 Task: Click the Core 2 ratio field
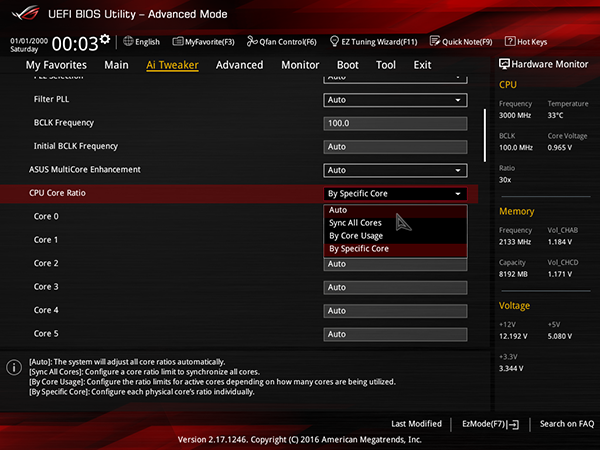[x=395, y=264]
